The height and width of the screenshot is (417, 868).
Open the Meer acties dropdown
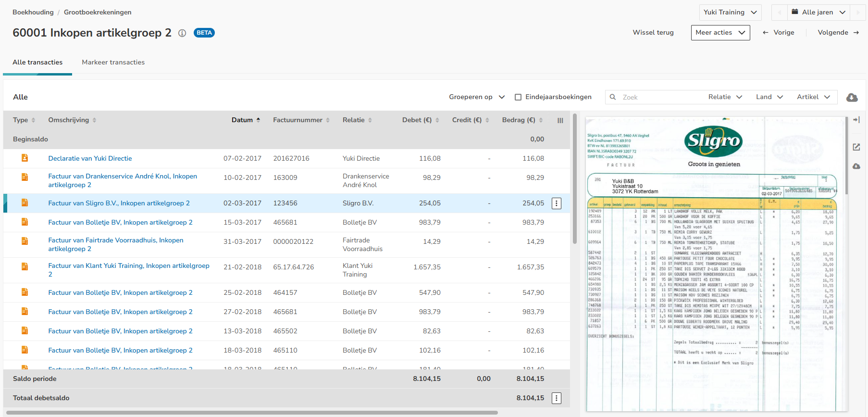720,33
